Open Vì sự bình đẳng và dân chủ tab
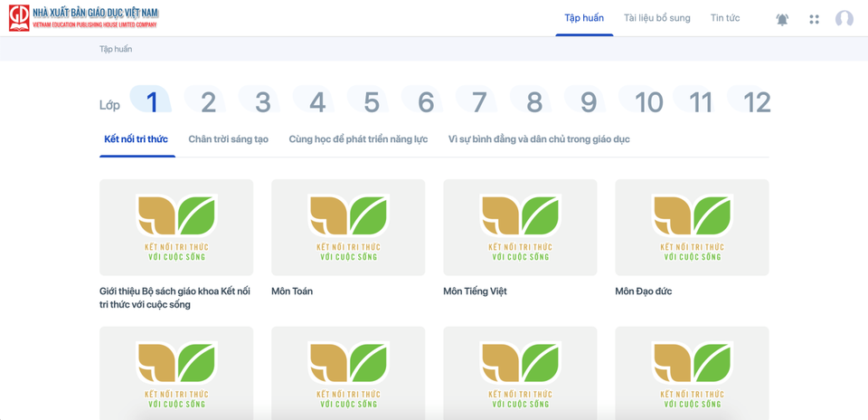Screen dimensions: 868x420 coord(539,139)
